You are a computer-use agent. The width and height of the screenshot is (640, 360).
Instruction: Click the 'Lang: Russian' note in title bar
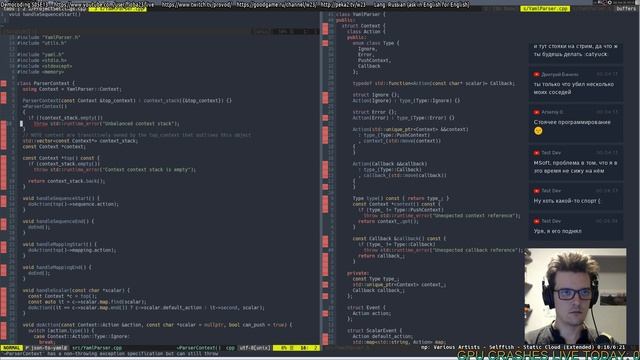(421, 4)
